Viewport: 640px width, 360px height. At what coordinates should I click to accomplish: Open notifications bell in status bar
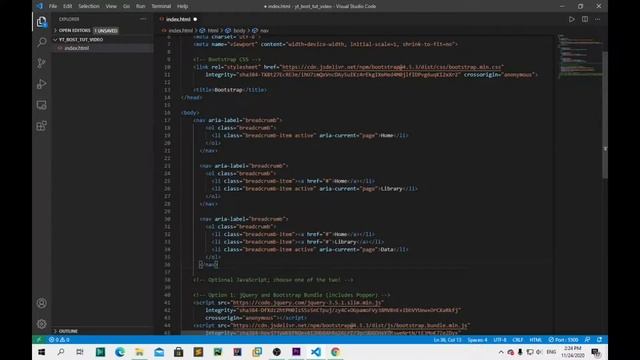tap(599, 340)
